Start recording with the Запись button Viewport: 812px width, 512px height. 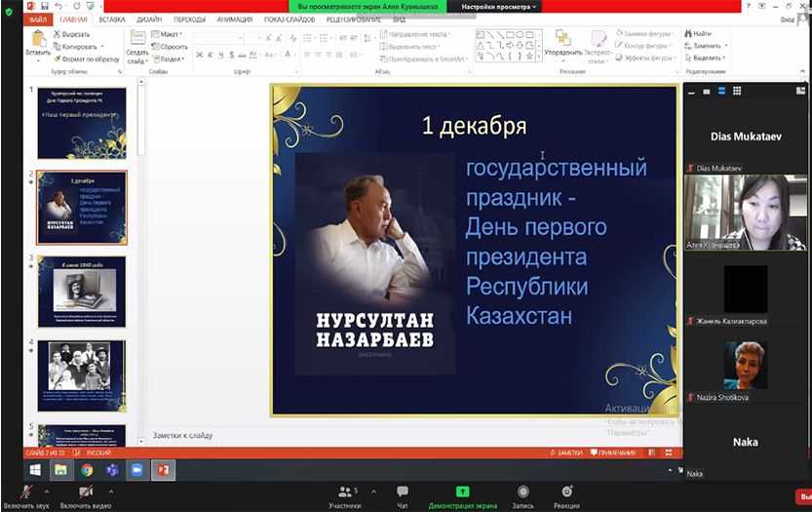pyautogui.click(x=523, y=493)
